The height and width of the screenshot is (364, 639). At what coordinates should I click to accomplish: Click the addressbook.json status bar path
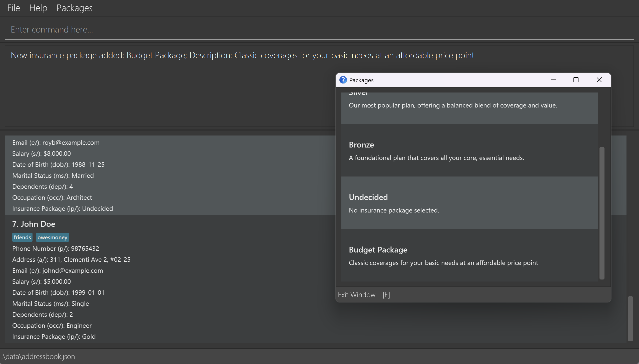pyautogui.click(x=38, y=356)
